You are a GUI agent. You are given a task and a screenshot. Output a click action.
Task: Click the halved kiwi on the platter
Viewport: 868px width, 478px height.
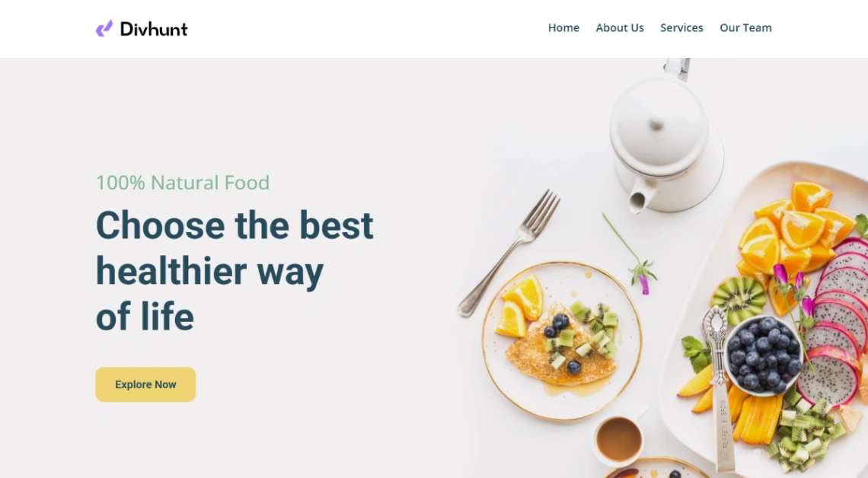[739, 299]
